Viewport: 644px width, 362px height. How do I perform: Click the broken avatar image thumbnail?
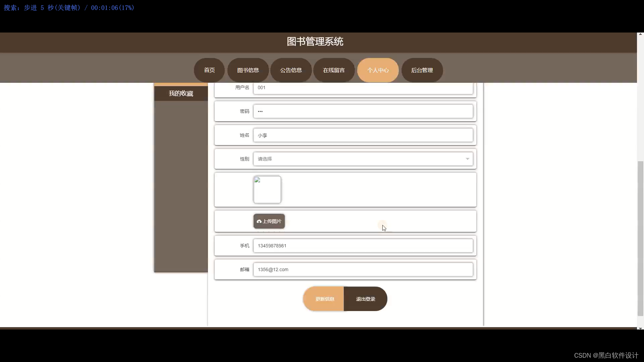[267, 190]
